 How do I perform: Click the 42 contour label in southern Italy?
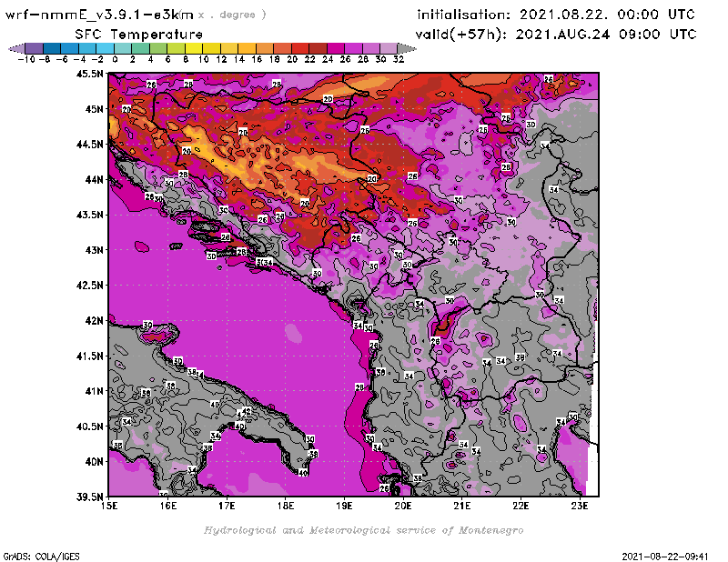click(246, 412)
